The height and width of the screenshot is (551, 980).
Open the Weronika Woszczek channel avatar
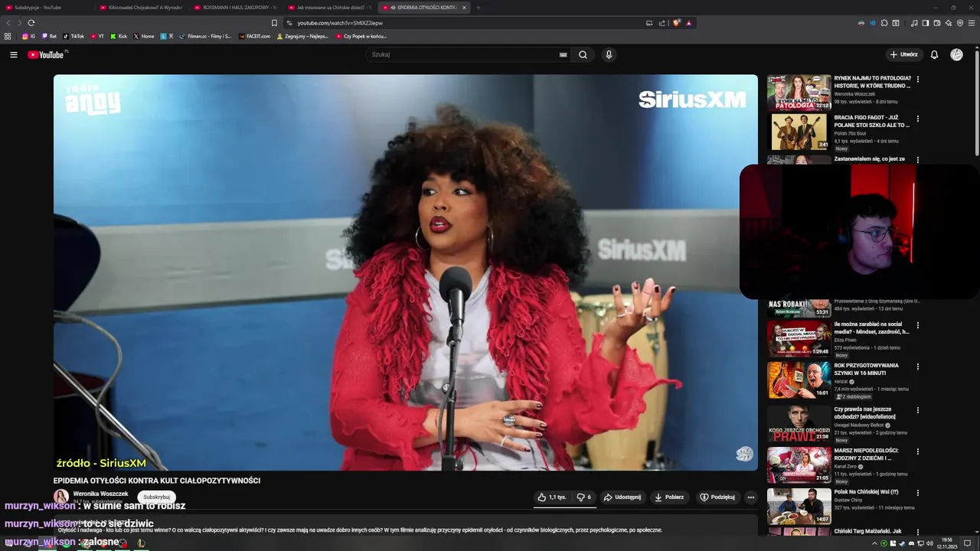click(61, 497)
